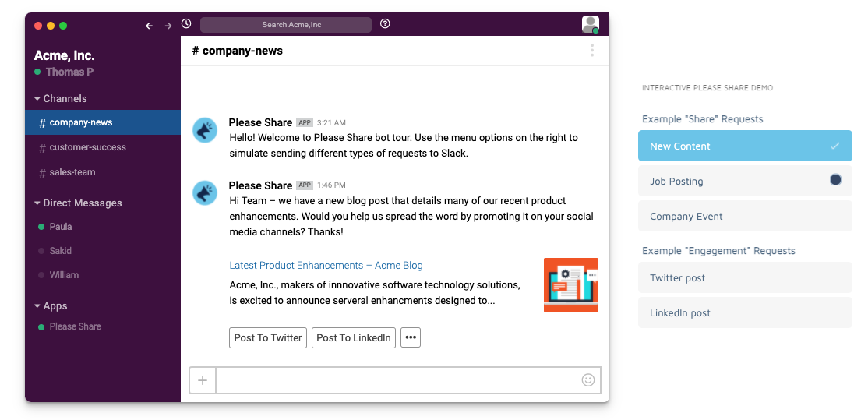Click the Please Share sender name at 3:21 AM

tap(260, 123)
